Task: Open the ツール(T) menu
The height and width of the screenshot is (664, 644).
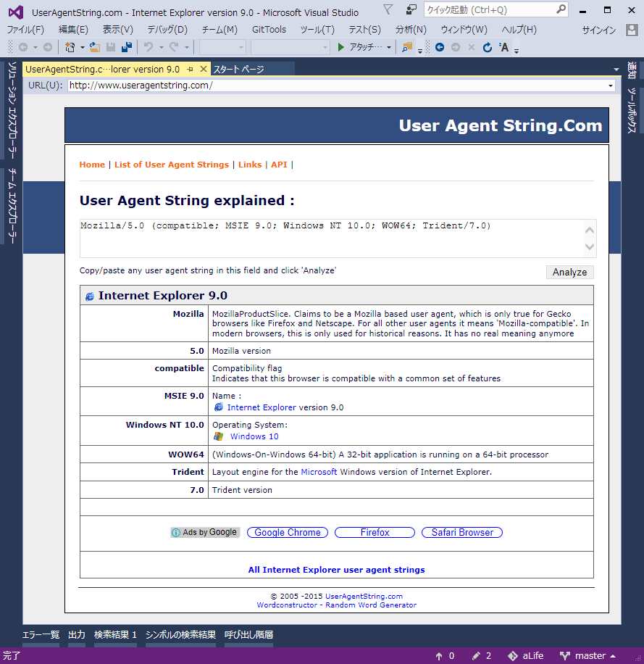Action: point(317,30)
